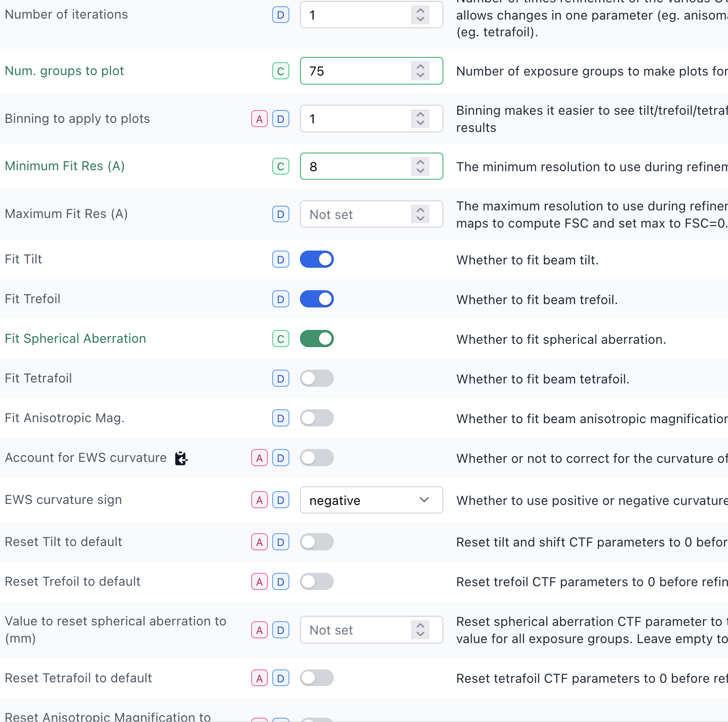Click the C badge for Num. groups to plot
This screenshot has height=722, width=728.
(281, 71)
